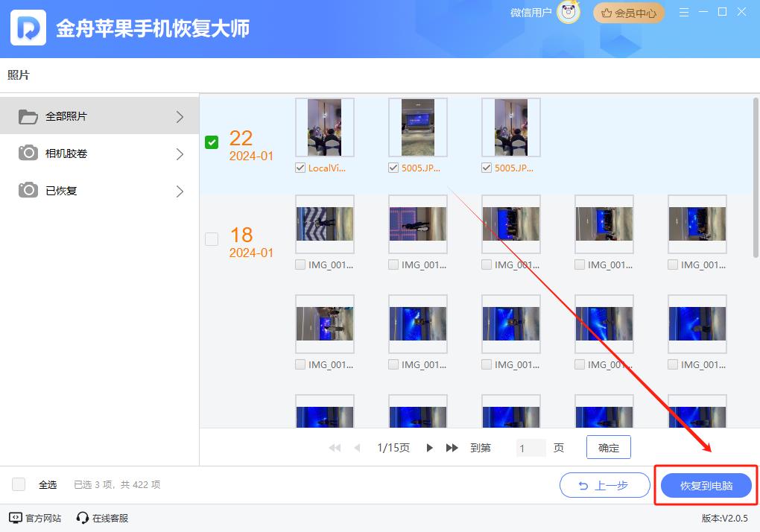
Task: Click the app logo icon in header
Action: [x=28, y=28]
